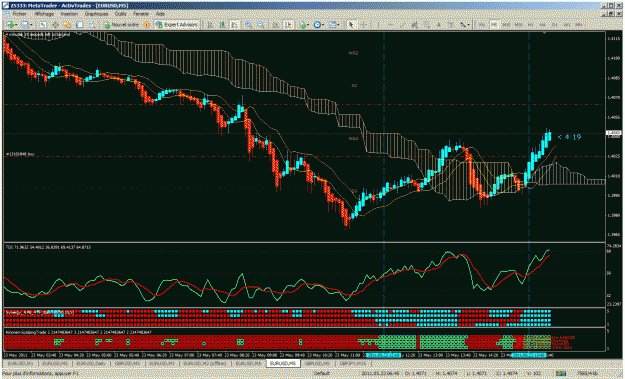Switch timeframe to D1
Screen dimensions: 625x379
(554, 25)
